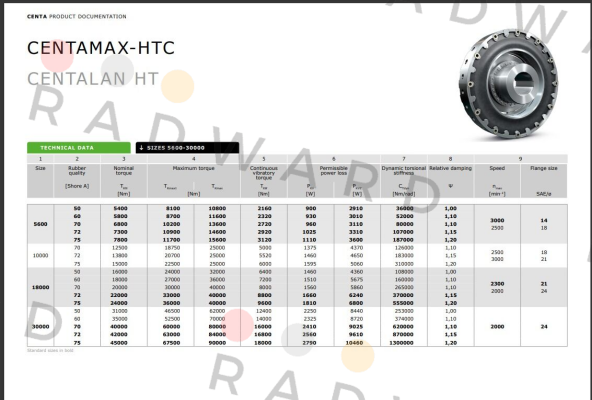Click maximum torque value 90000
The height and width of the screenshot is (400, 592).
pyautogui.click(x=217, y=343)
